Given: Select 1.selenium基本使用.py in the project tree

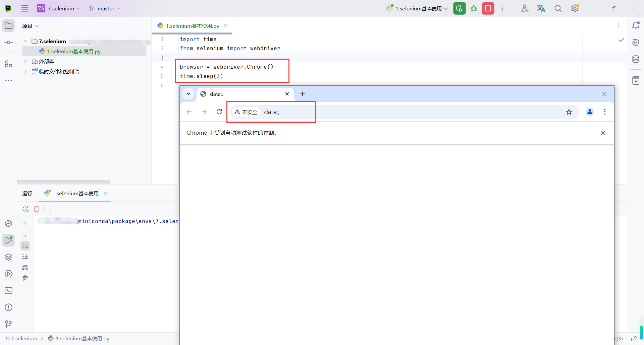Looking at the screenshot, I should tap(84, 51).
